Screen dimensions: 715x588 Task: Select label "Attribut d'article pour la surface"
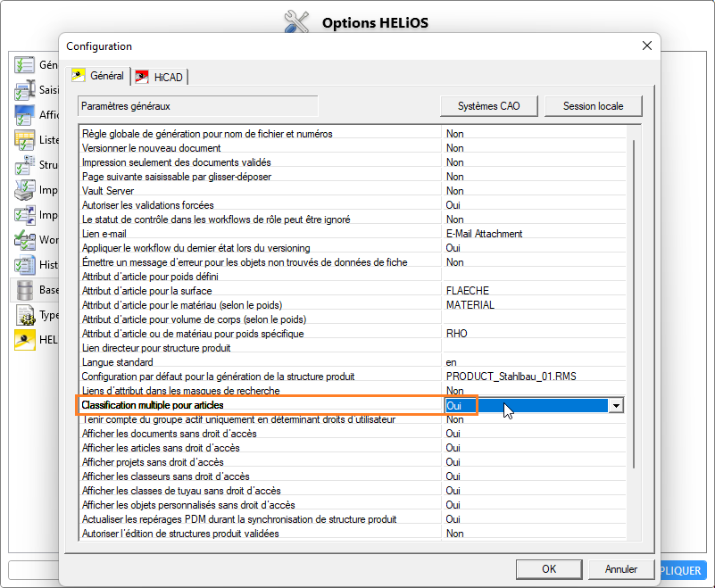(146, 291)
